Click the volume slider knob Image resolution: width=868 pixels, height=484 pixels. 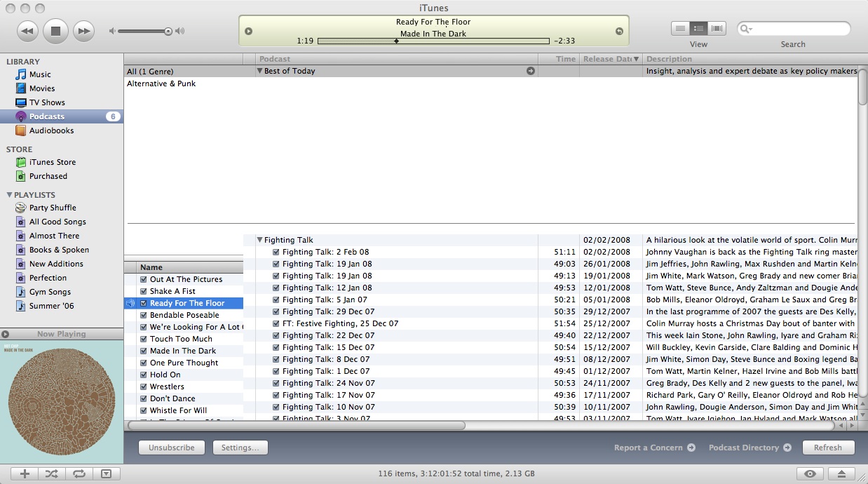(x=168, y=31)
